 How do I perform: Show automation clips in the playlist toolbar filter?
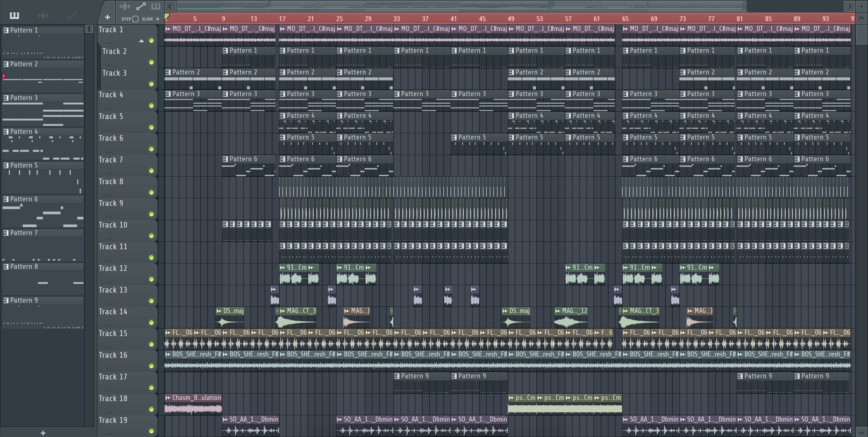(x=140, y=6)
